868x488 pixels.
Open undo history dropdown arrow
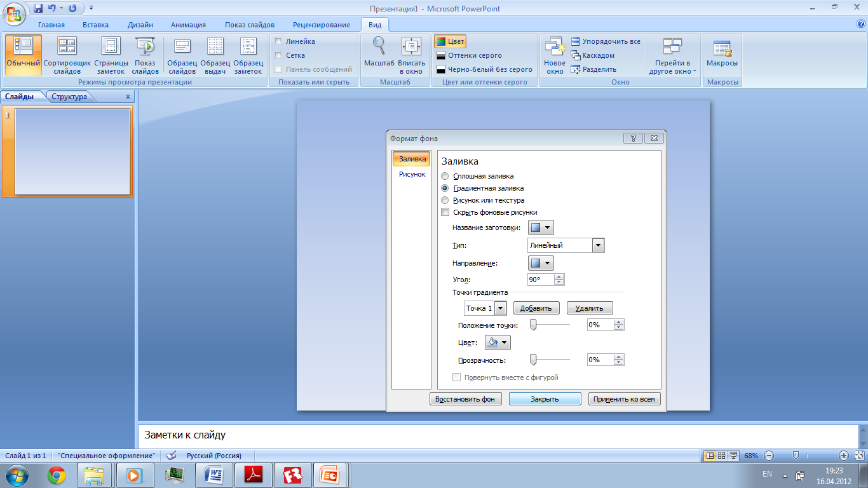click(x=62, y=8)
